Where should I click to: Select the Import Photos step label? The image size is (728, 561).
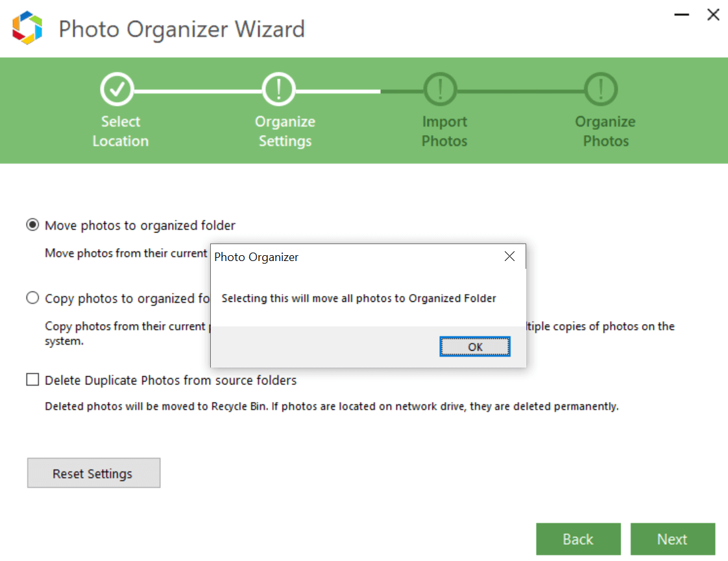pos(444,131)
